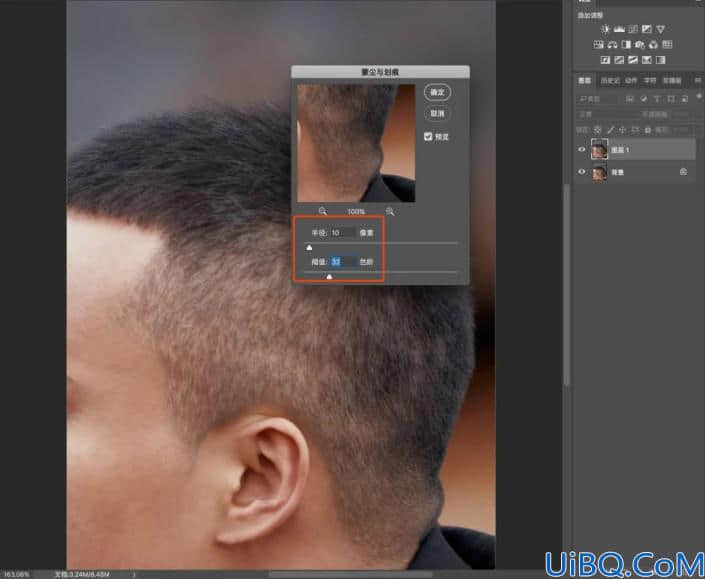Toggle the layer filter on/off switch
The image size is (705, 579).
tap(699, 96)
